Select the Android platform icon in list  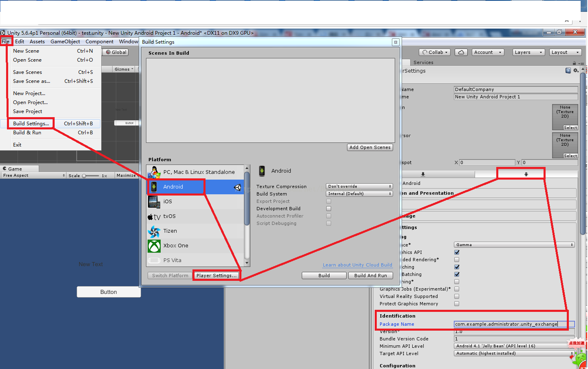coord(154,187)
